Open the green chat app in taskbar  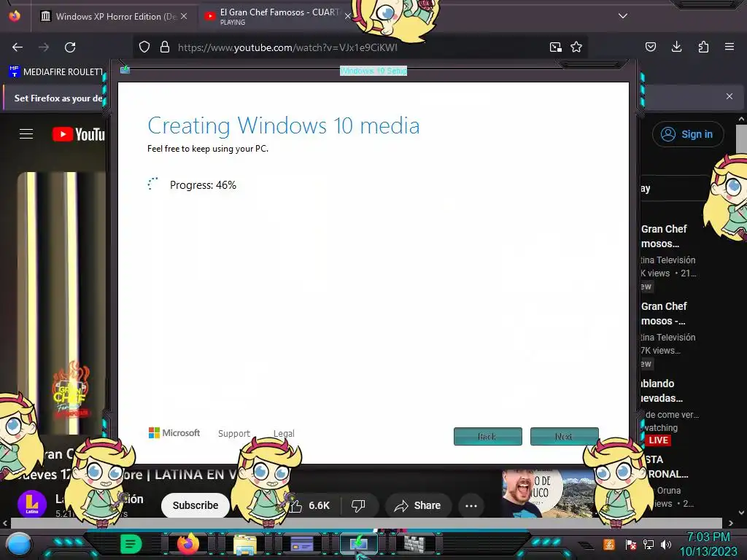click(131, 543)
